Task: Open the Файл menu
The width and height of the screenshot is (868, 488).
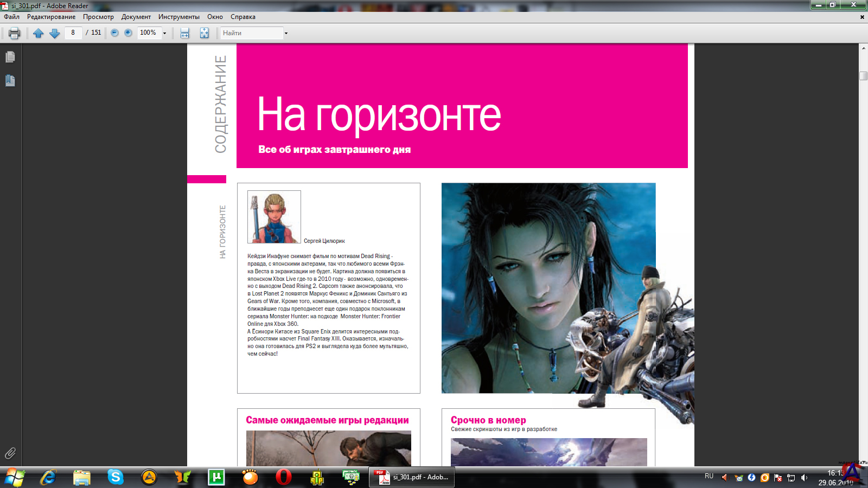Action: 11,17
